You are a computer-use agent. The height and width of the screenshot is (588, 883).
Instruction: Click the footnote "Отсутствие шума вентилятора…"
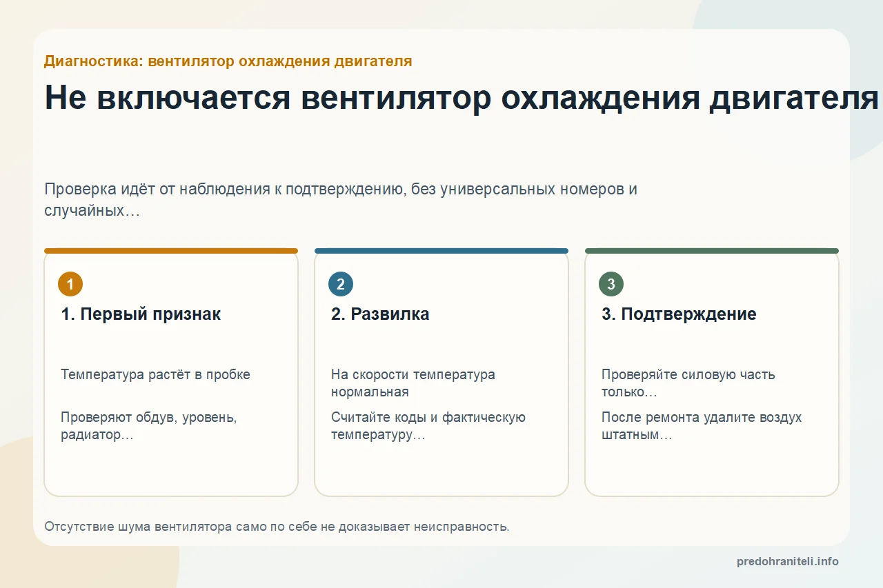click(x=277, y=527)
